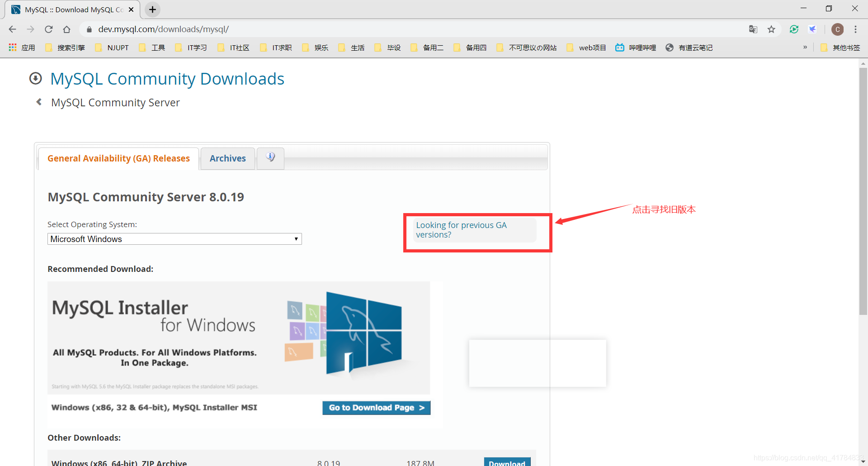Click the MySQL Installer for Windows banner
Viewport: 868px width, 466px height.
[239, 338]
